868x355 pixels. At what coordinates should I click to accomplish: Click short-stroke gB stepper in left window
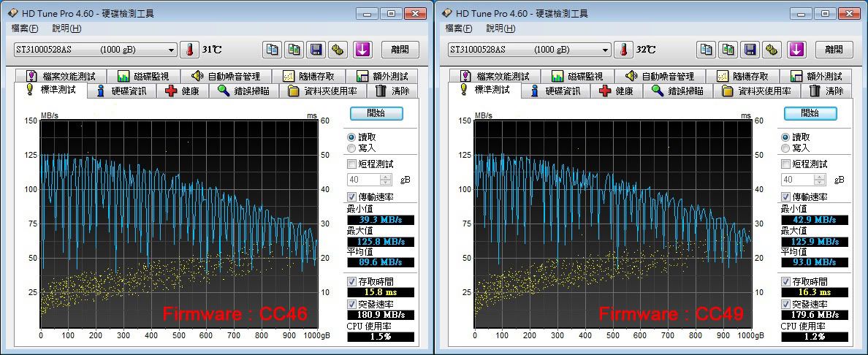coord(387,180)
